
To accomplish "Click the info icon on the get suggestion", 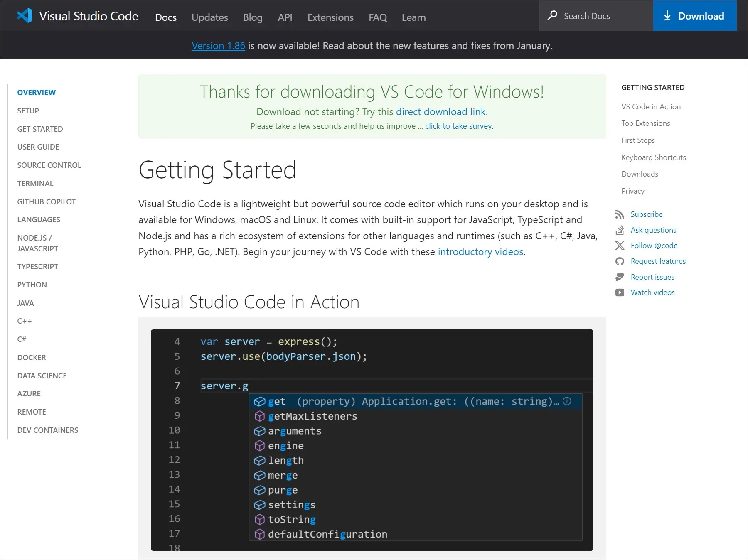I will (x=567, y=401).
